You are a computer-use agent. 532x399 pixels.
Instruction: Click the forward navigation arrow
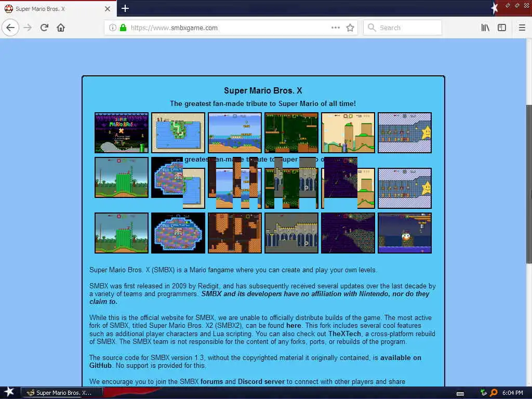coord(28,28)
